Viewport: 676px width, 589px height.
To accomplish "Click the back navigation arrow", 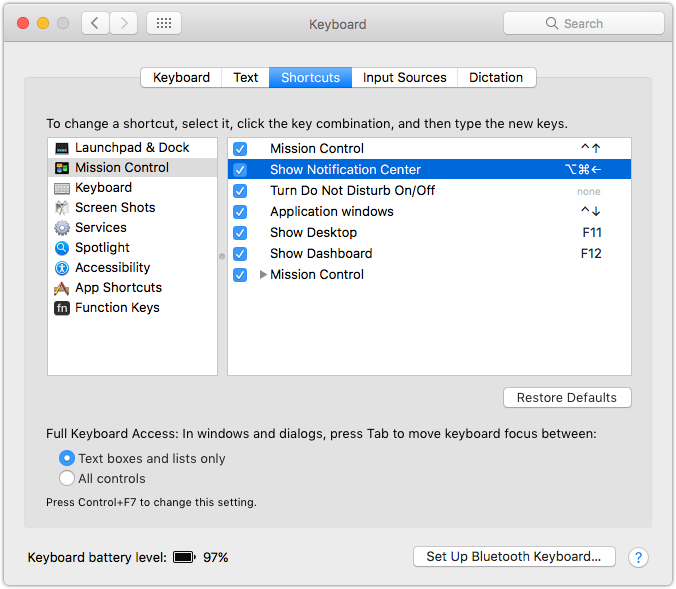I will [95, 23].
